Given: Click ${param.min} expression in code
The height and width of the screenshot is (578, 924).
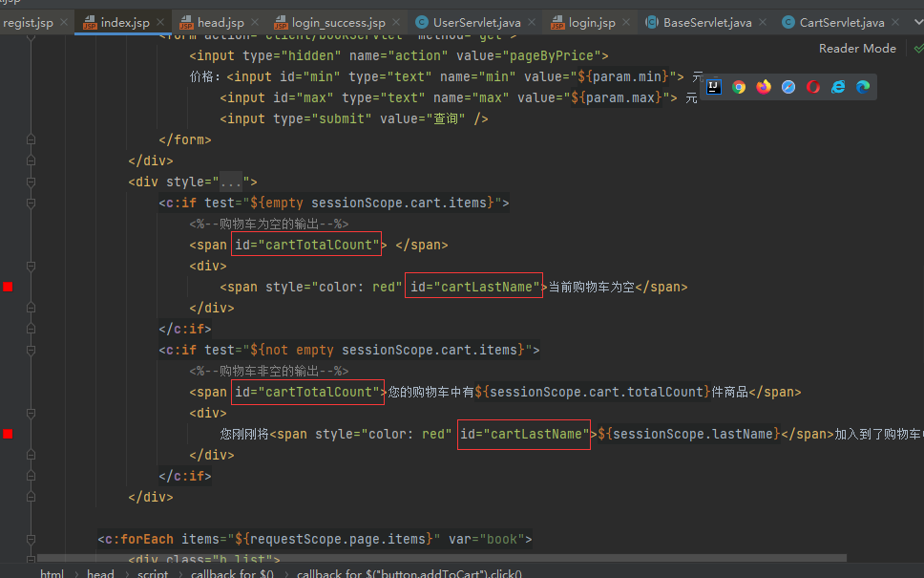Looking at the screenshot, I should click(x=623, y=76).
